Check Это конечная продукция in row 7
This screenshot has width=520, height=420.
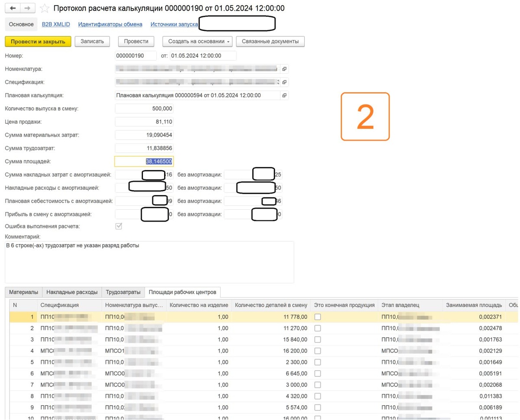[318, 385]
